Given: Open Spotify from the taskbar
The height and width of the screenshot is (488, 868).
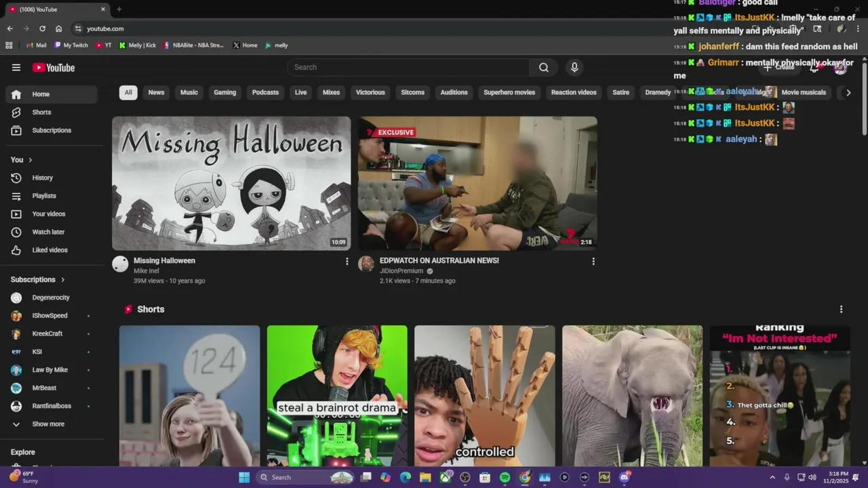Looking at the screenshot, I should click(x=505, y=477).
